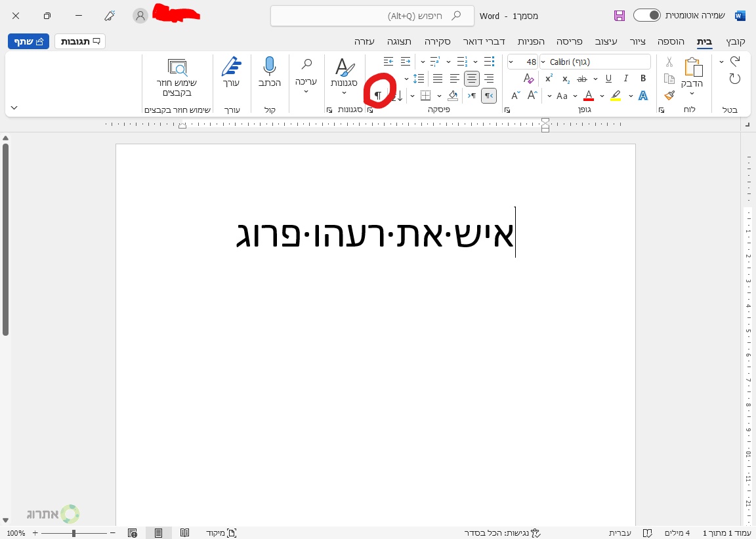Toggle AutoSave (שמירה אוטומטית) switch

pyautogui.click(x=646, y=16)
